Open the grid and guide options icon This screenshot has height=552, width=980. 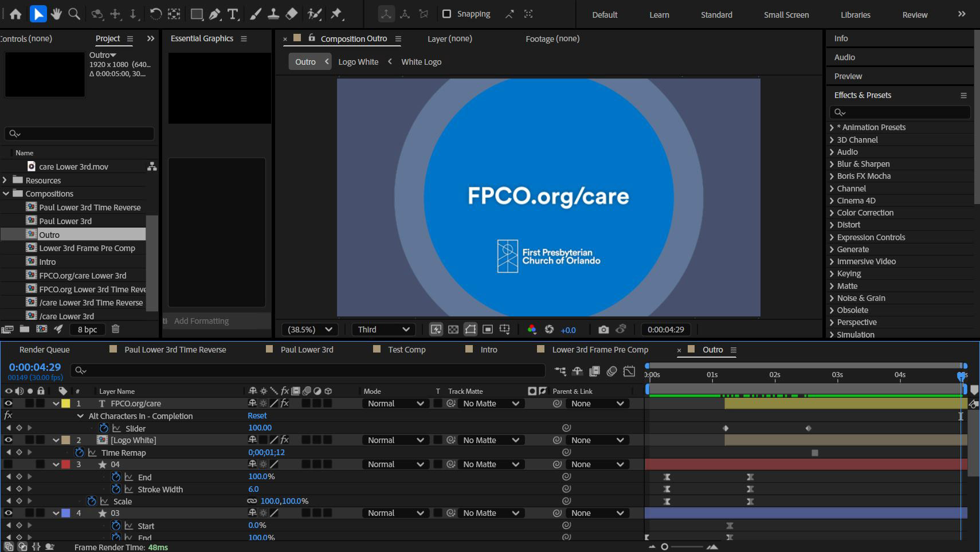pos(504,330)
